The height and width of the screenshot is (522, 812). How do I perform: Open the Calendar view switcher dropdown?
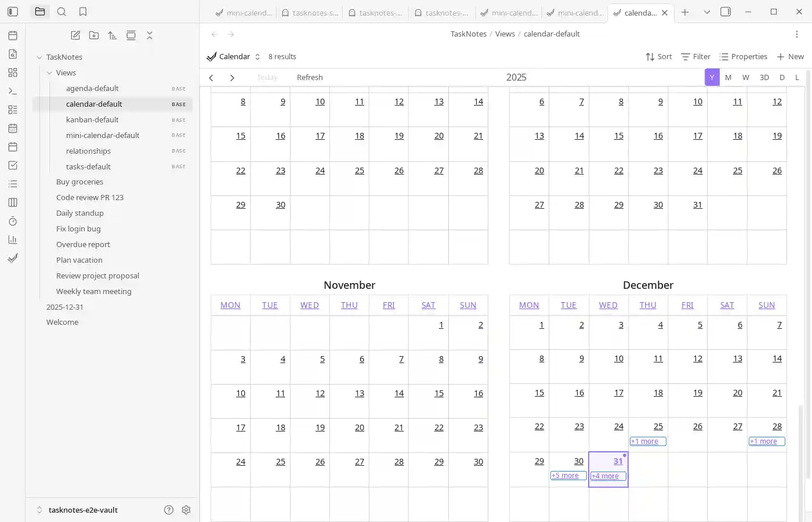click(234, 56)
